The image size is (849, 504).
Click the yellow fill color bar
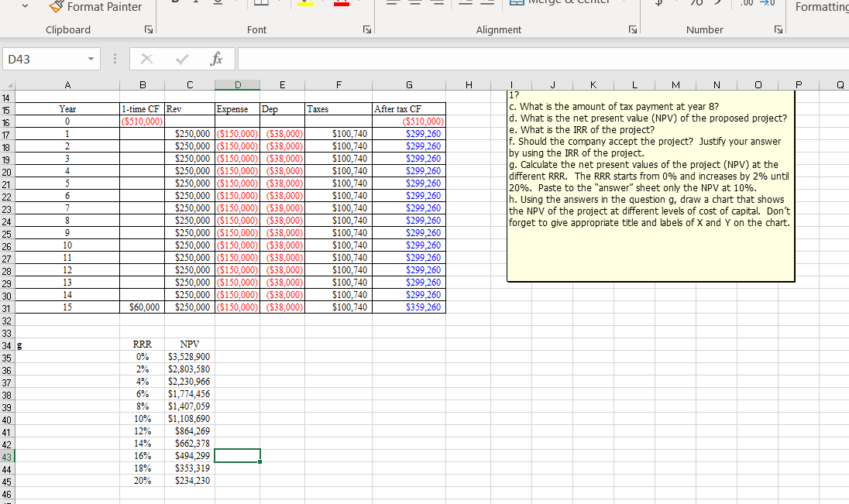pos(305,3)
